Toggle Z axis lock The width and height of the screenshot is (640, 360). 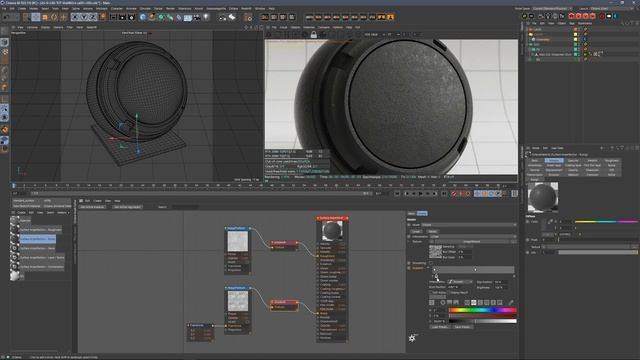point(93,17)
